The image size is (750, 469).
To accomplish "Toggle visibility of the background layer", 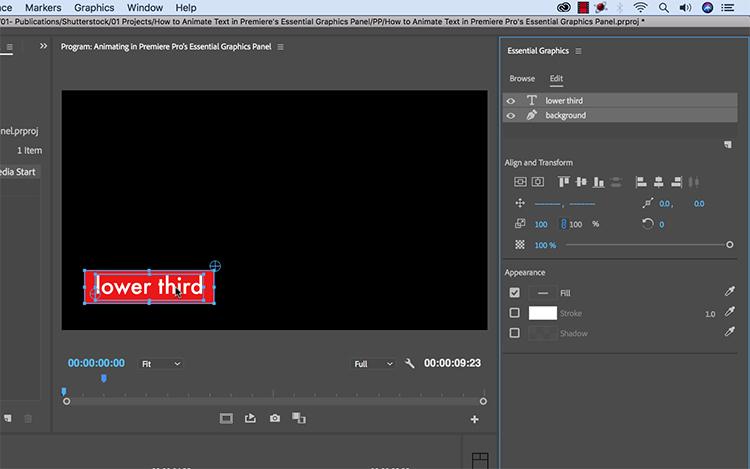I will 511,116.
